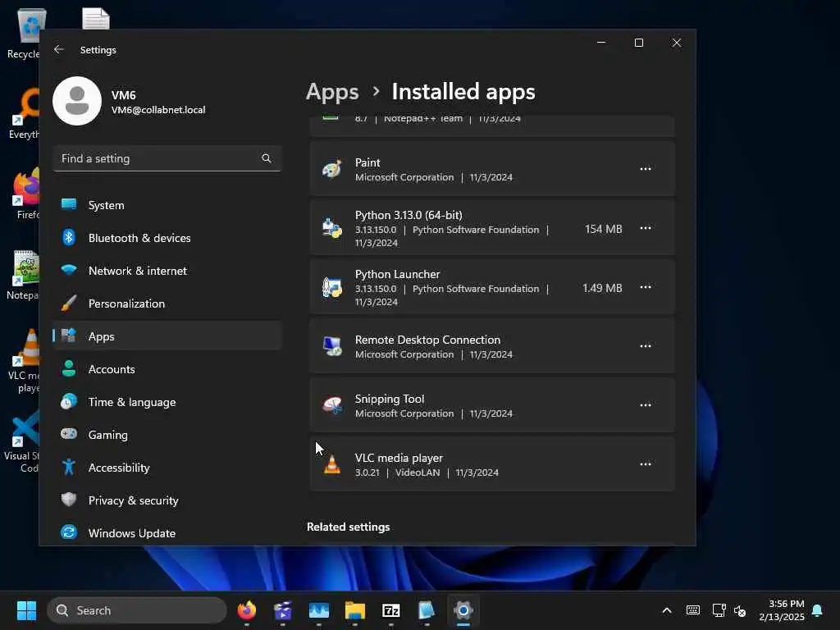Select the Paint app name
The width and height of the screenshot is (840, 630).
click(x=367, y=162)
